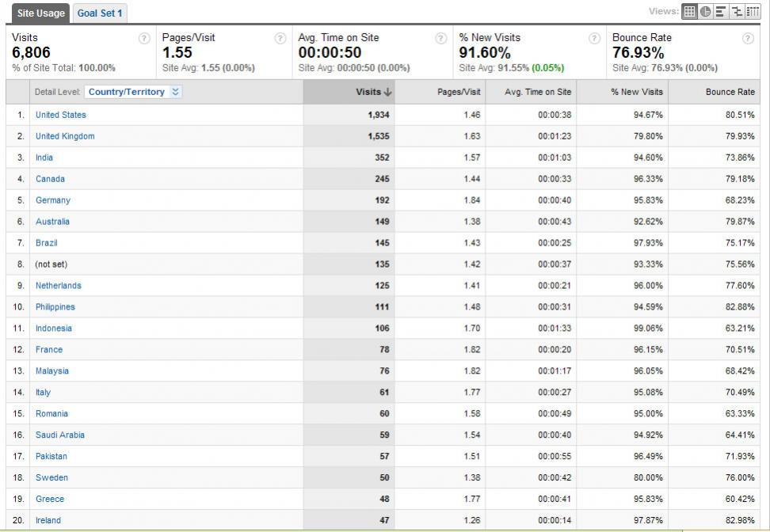
Task: Open help icon for Pages/Visit metric
Action: [280, 38]
